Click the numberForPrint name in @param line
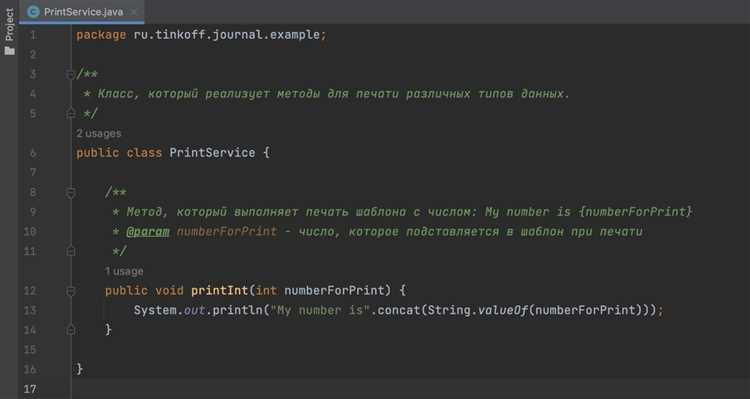 point(227,232)
